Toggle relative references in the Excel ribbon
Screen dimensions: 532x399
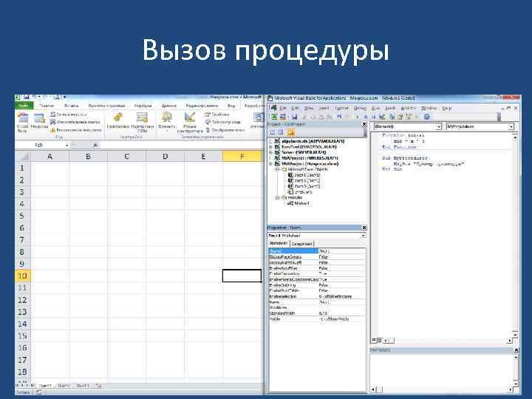coord(75,122)
